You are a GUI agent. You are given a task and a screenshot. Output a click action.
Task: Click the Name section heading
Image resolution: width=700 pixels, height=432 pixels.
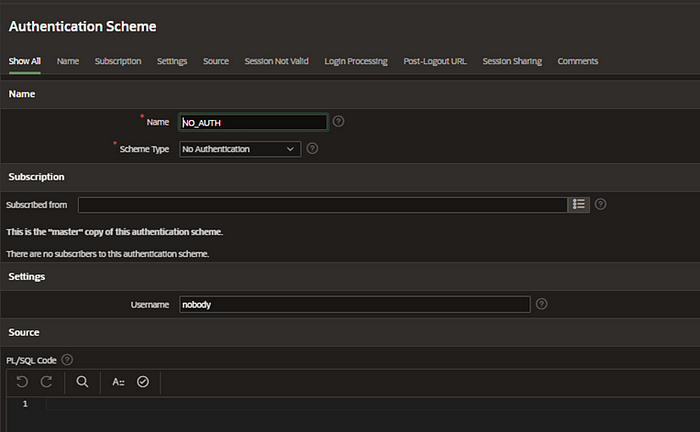(22, 94)
